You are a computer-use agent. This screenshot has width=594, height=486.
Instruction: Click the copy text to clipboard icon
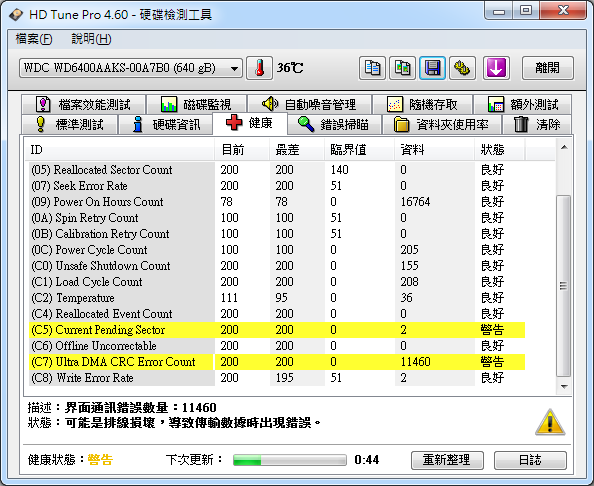(372, 68)
